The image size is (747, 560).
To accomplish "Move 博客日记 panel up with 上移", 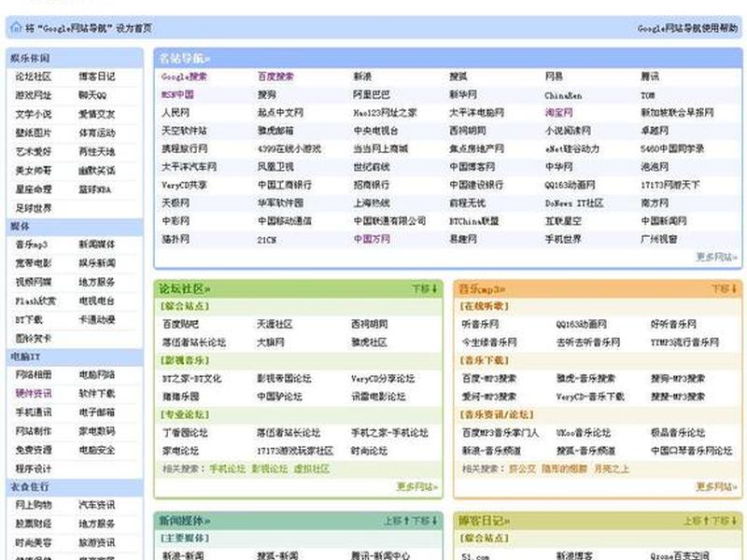I will point(697,521).
